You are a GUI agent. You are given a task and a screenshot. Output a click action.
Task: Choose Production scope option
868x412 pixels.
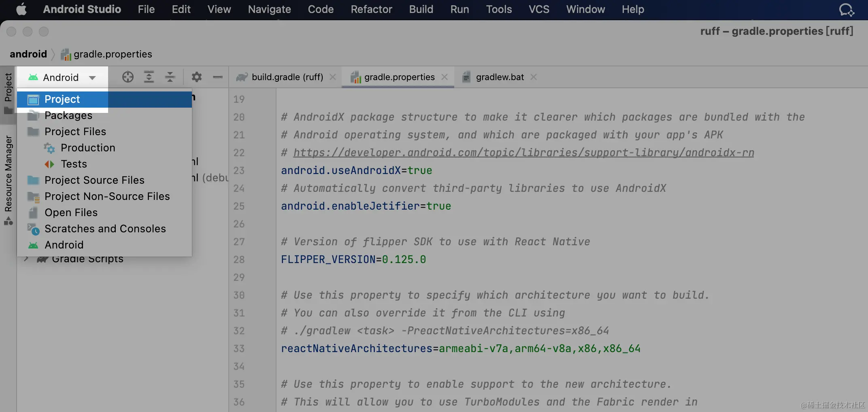click(x=104, y=148)
